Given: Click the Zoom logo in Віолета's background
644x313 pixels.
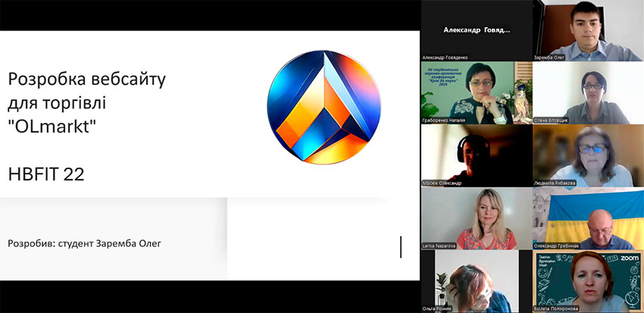Looking at the screenshot, I should [629, 258].
